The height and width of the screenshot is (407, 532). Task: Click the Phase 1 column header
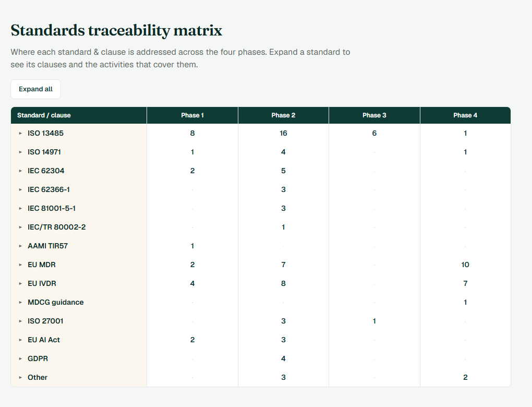tap(192, 115)
